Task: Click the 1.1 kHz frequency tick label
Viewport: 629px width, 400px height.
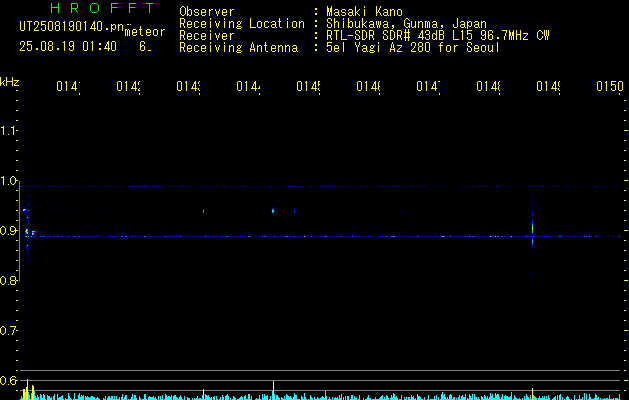Action: pos(8,130)
